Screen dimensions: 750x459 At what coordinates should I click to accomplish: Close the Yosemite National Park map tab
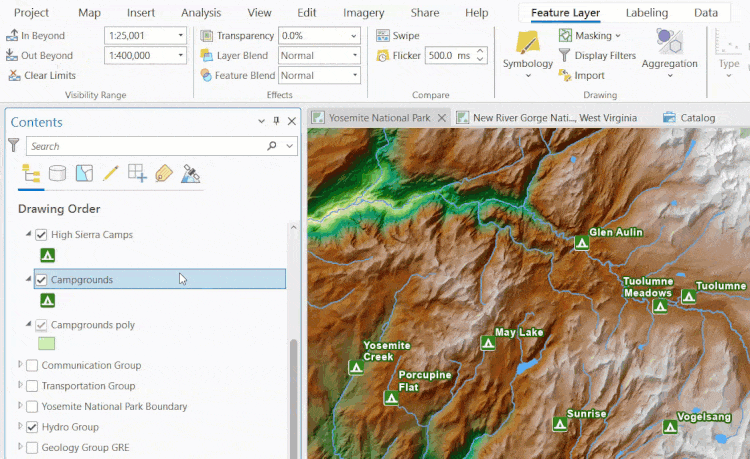pos(442,118)
